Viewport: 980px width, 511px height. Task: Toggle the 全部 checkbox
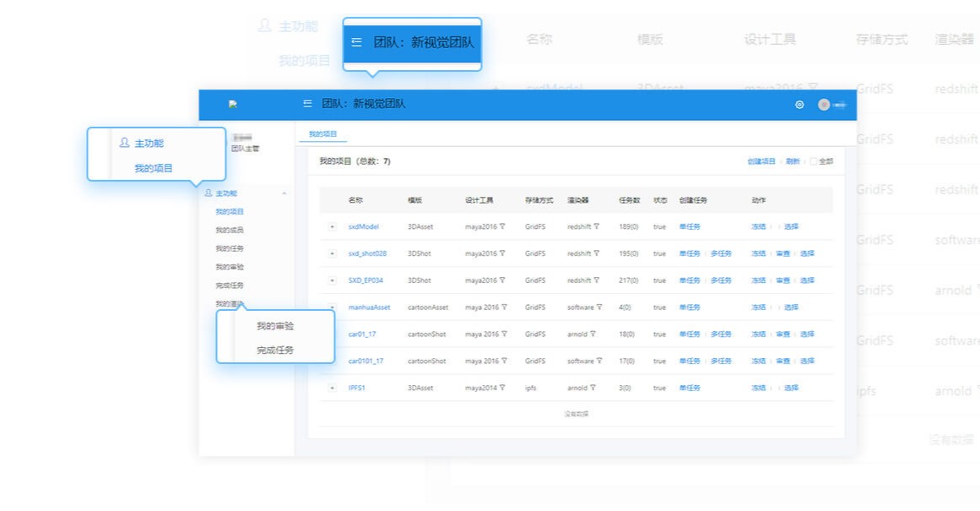(814, 161)
